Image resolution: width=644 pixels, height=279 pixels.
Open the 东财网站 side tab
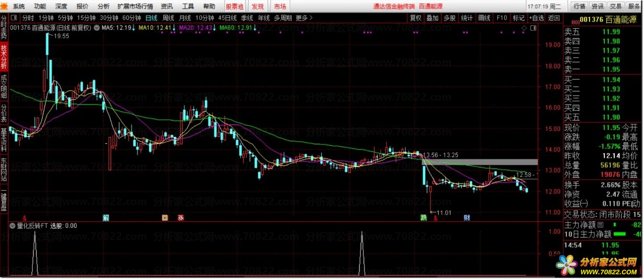click(x=4, y=169)
